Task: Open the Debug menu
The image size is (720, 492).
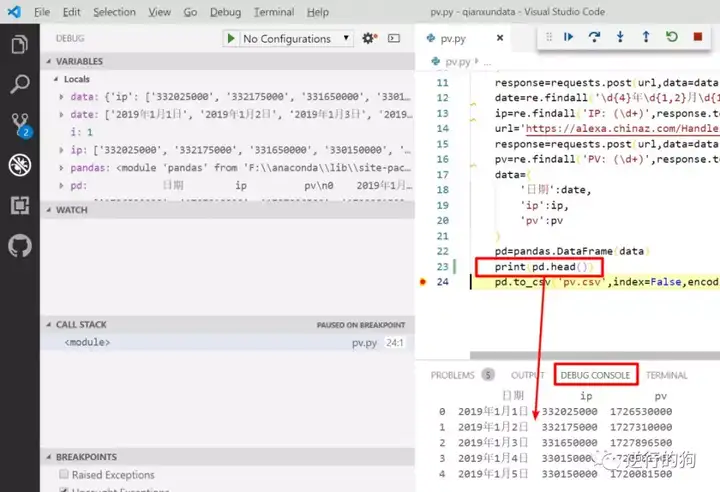Action: pyautogui.click(x=225, y=12)
